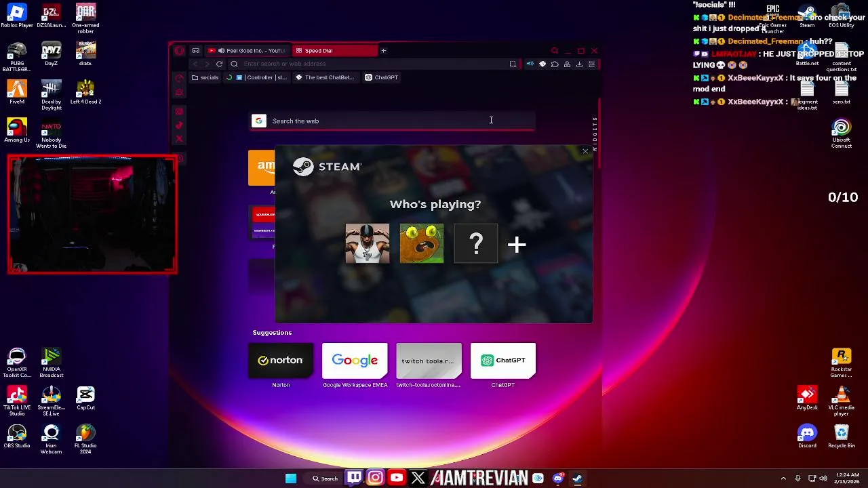Focus the address bar field

pyautogui.click(x=373, y=64)
